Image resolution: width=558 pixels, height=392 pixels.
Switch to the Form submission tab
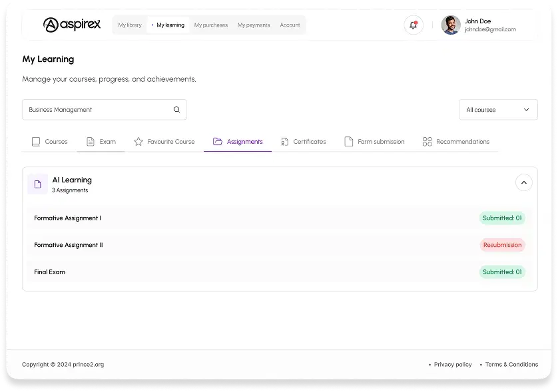click(374, 142)
